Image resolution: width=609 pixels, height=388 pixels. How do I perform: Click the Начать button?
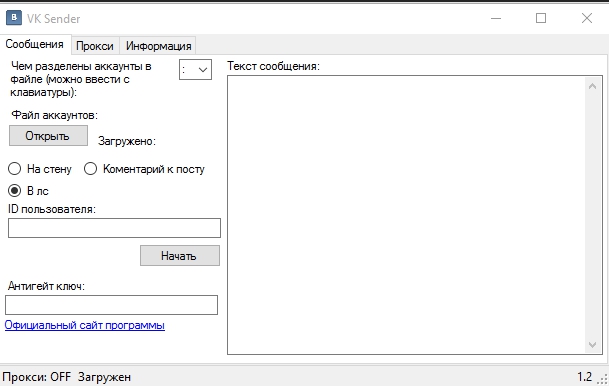click(180, 256)
